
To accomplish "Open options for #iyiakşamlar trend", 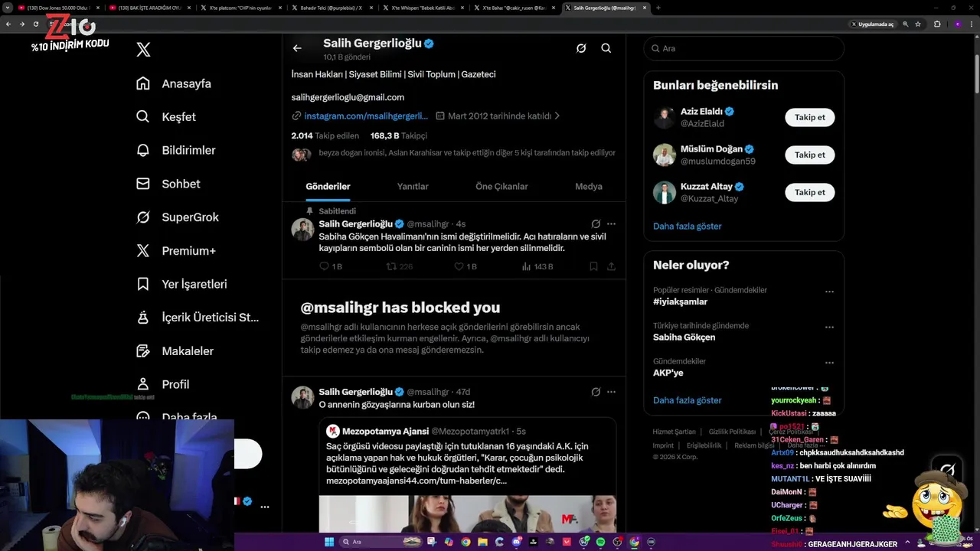I will click(x=829, y=292).
